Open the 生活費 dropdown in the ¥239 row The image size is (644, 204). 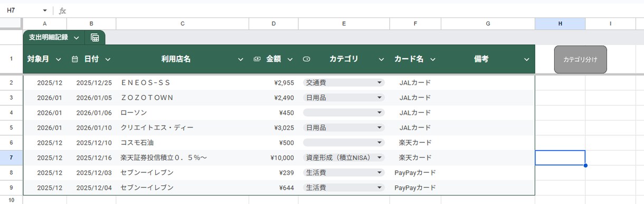[x=379, y=172]
